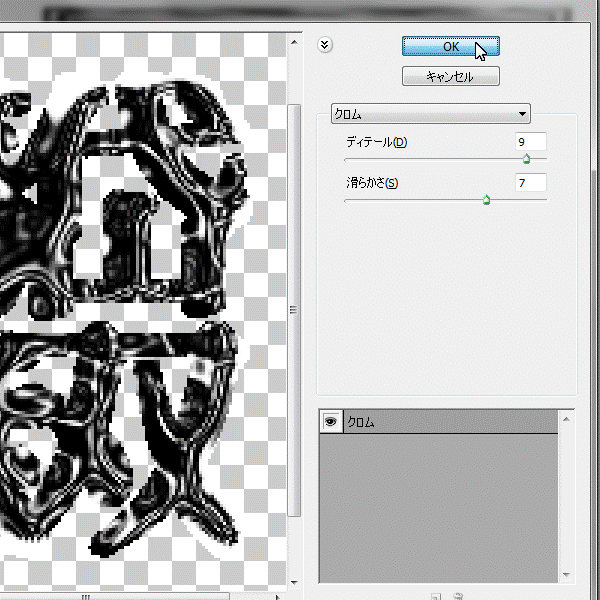
Task: Click the preview horizontal scrollbar thumb
Action: [114, 597]
